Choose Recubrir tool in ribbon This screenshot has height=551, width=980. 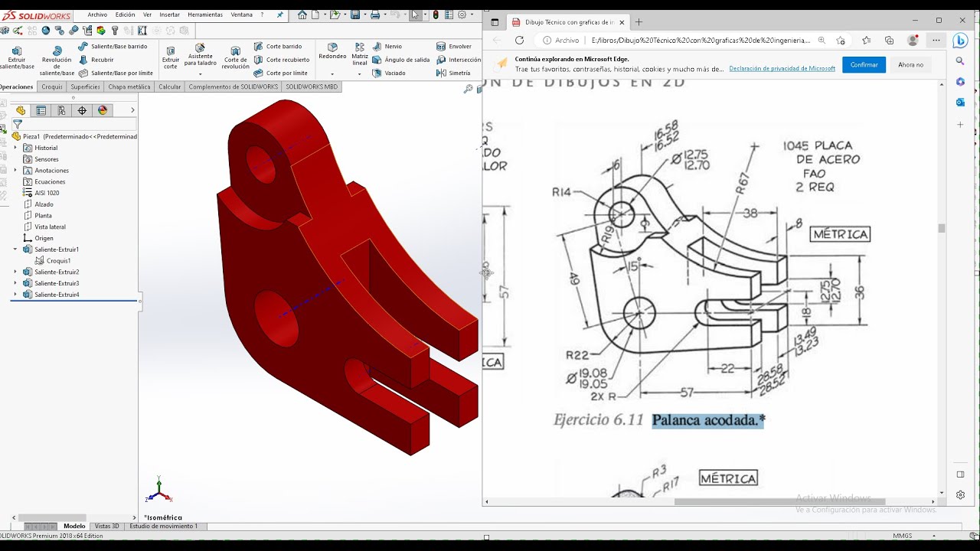pyautogui.click(x=96, y=60)
